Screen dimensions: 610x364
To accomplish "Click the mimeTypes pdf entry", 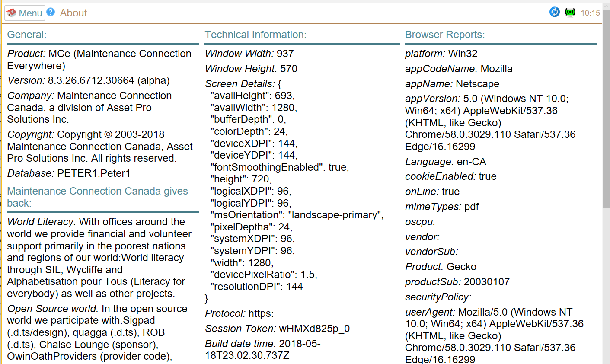I will tap(442, 207).
